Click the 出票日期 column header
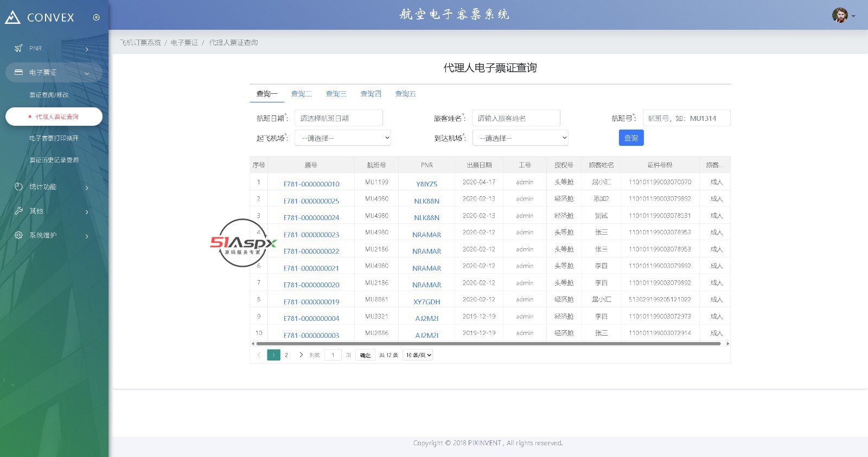This screenshot has width=868, height=457. 479,165
